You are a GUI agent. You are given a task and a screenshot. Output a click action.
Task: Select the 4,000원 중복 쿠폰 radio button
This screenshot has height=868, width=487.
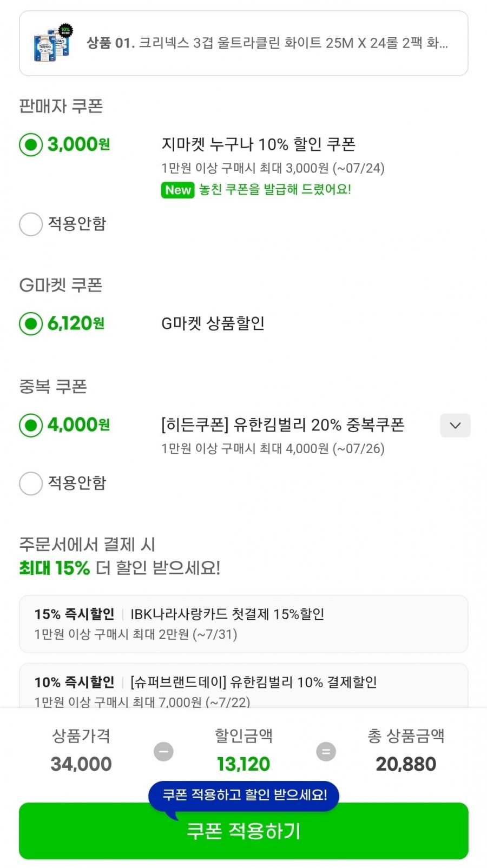[x=31, y=425]
